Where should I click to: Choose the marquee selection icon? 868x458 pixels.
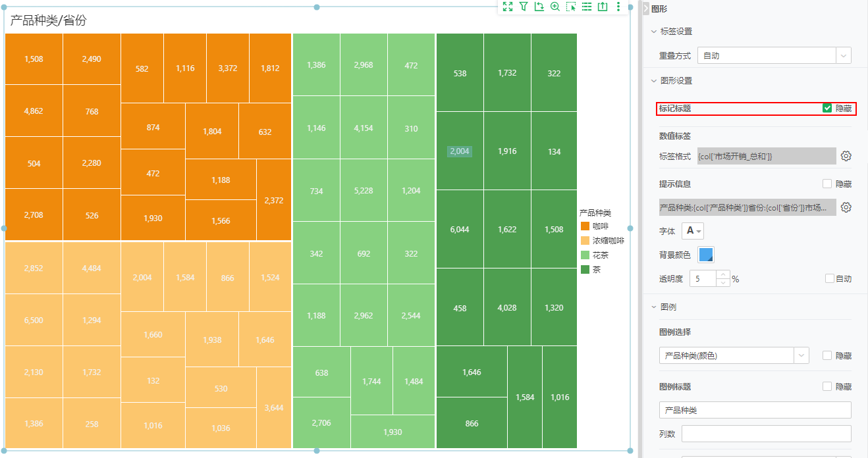tap(571, 7)
